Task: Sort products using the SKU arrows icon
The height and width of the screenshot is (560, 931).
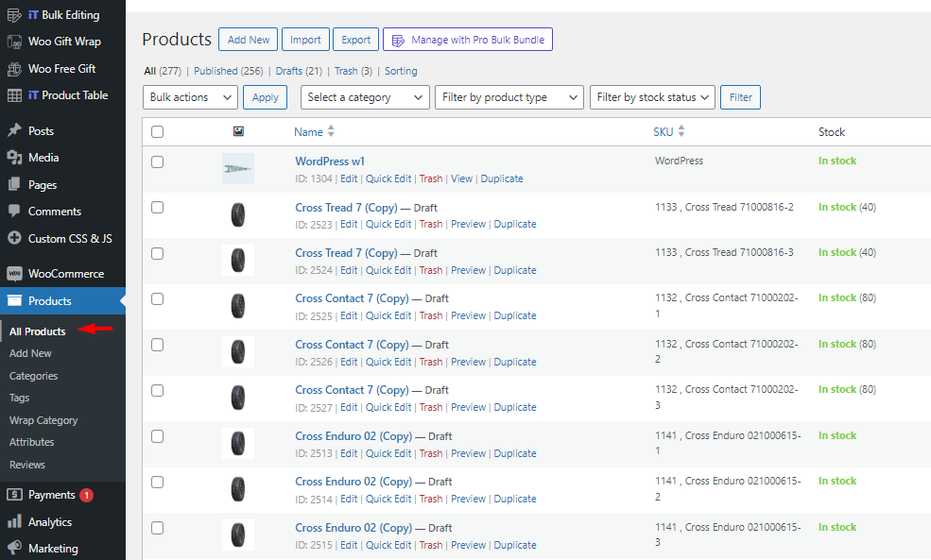Action: point(681,131)
